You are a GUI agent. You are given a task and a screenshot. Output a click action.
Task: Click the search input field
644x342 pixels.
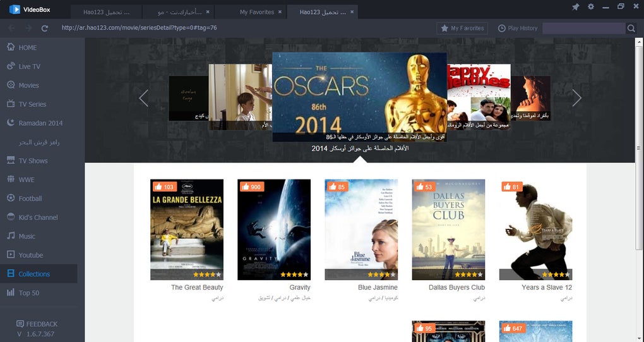(583, 28)
